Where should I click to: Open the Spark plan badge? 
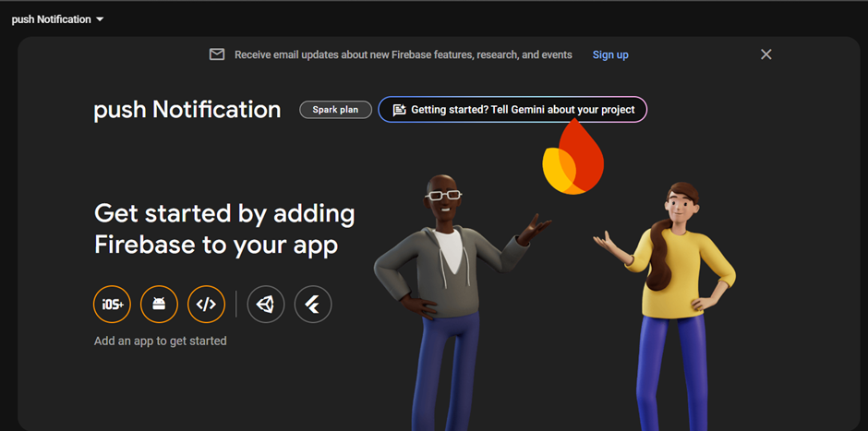click(335, 110)
